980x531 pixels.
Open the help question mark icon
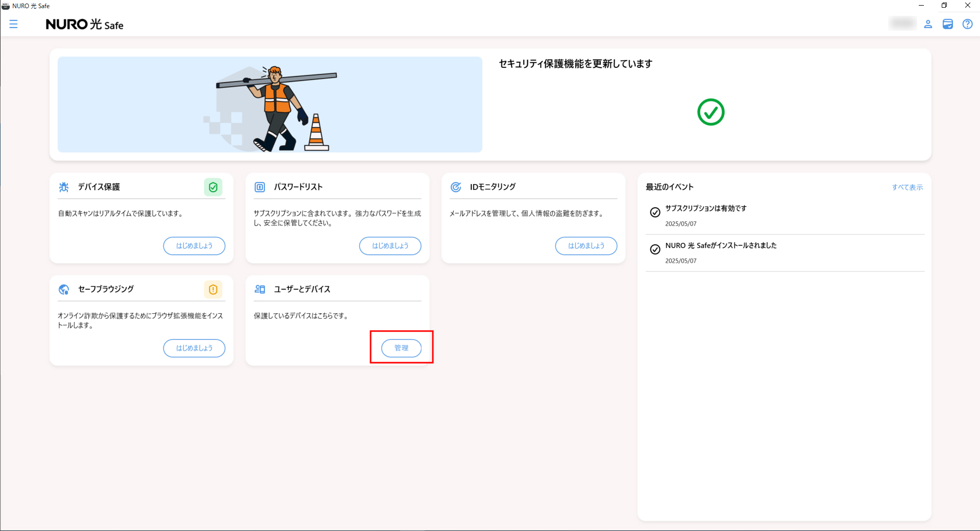pyautogui.click(x=967, y=24)
